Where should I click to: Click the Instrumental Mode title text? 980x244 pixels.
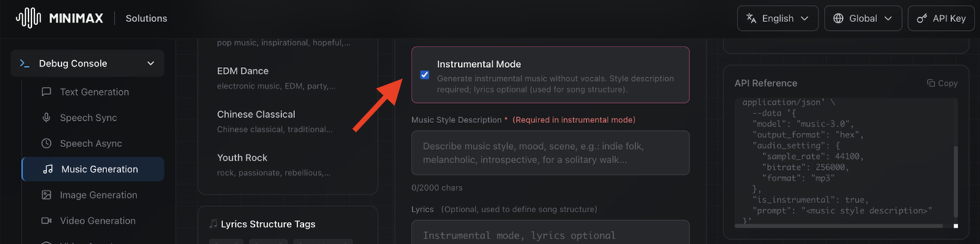[x=479, y=64]
